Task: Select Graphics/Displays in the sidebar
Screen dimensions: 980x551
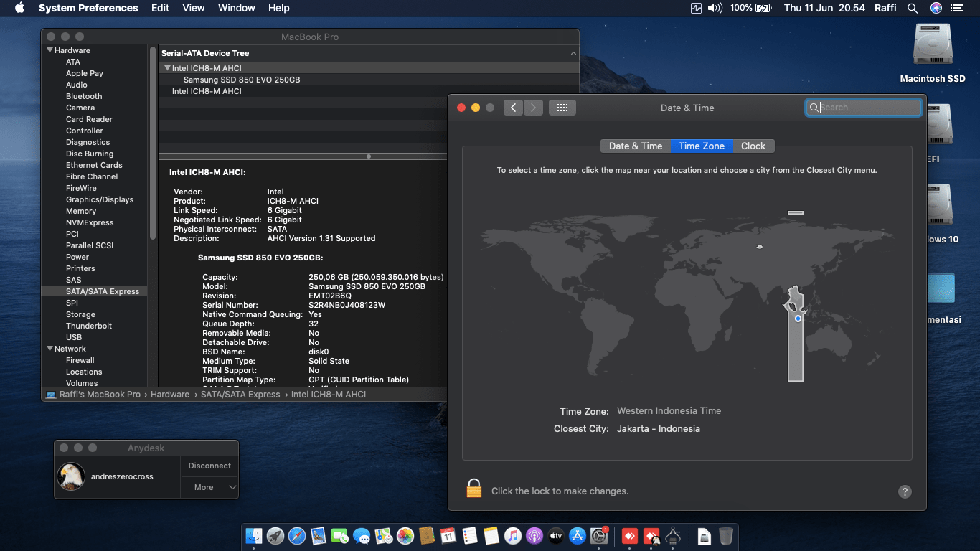Action: (100, 199)
